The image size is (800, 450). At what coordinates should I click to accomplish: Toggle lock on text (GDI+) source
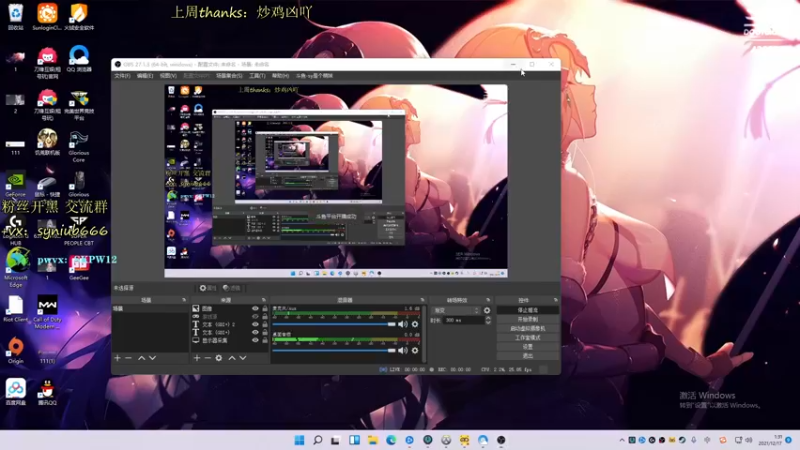point(265,332)
